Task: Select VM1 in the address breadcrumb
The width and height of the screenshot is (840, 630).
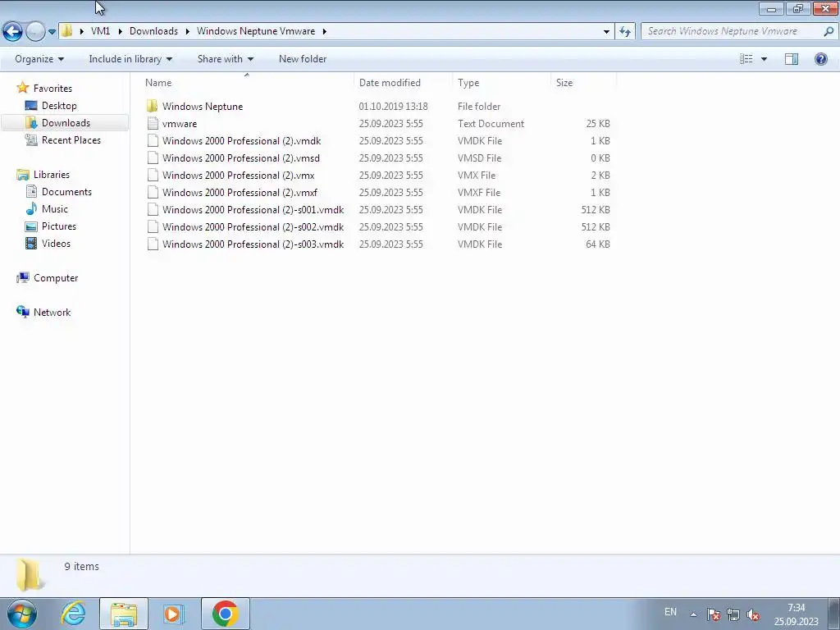Action: [x=100, y=31]
